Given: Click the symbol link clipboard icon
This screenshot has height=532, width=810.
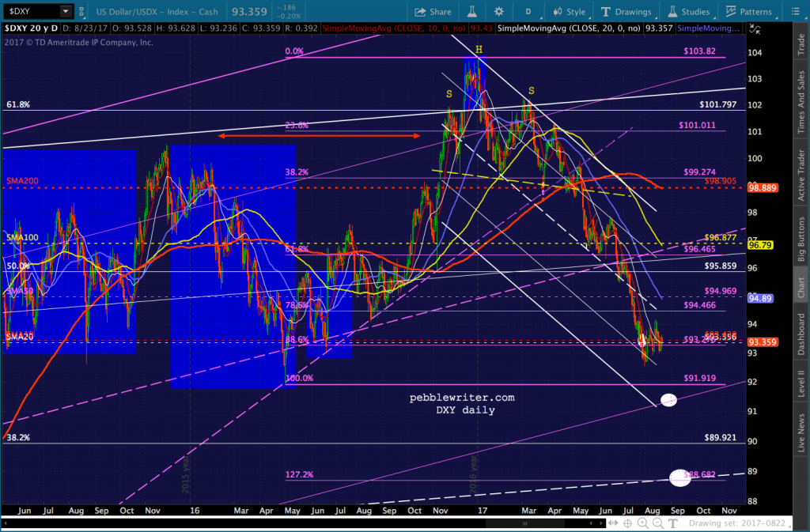Looking at the screenshot, I should tap(81, 11).
